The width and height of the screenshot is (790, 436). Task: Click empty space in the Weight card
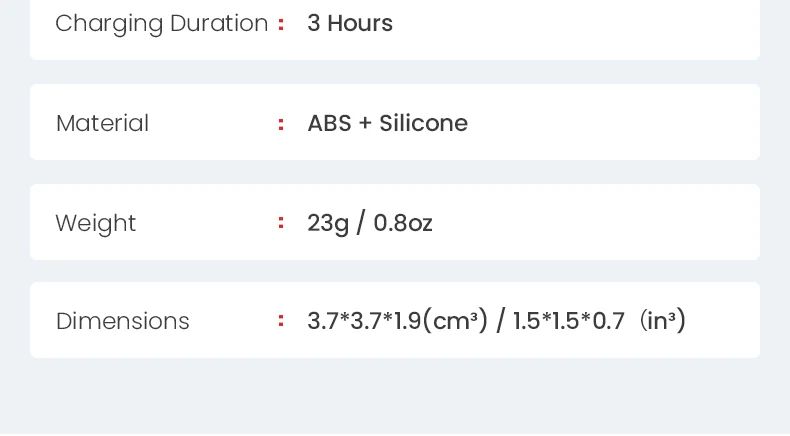595,222
